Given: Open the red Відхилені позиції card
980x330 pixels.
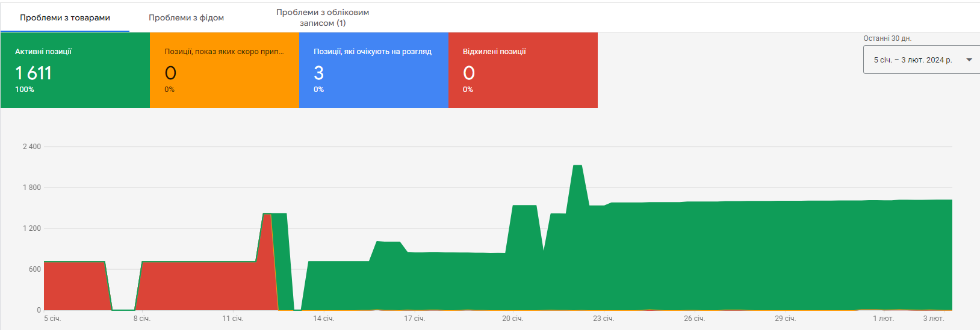Looking at the screenshot, I should pos(523,70).
